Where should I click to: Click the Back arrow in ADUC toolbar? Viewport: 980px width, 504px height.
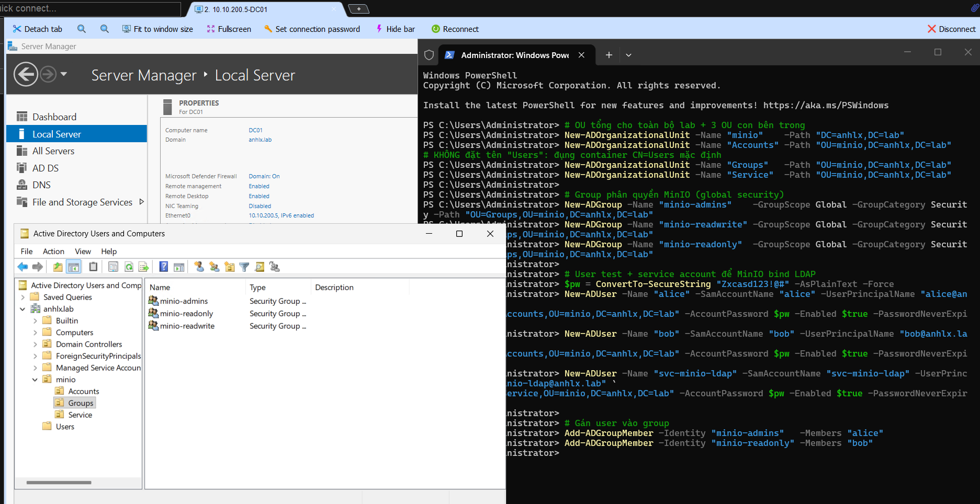[x=22, y=267]
